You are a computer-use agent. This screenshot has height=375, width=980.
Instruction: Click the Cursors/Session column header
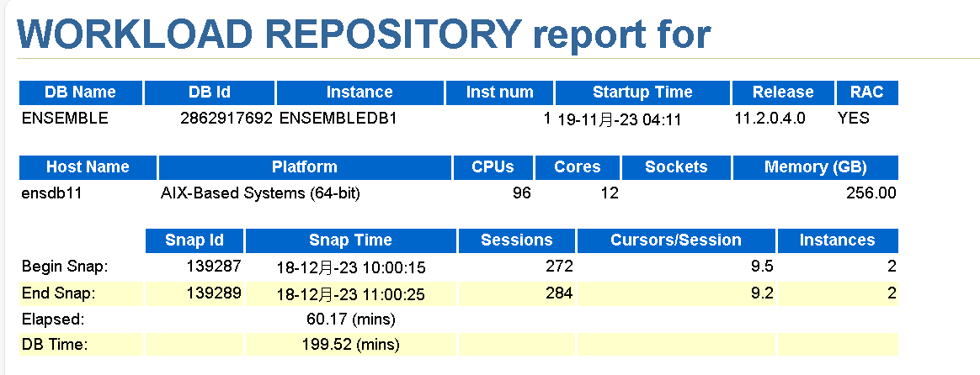675,240
